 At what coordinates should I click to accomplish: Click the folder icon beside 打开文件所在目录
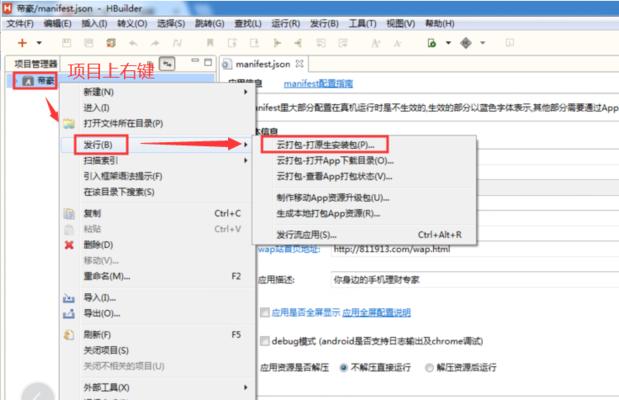[69, 123]
